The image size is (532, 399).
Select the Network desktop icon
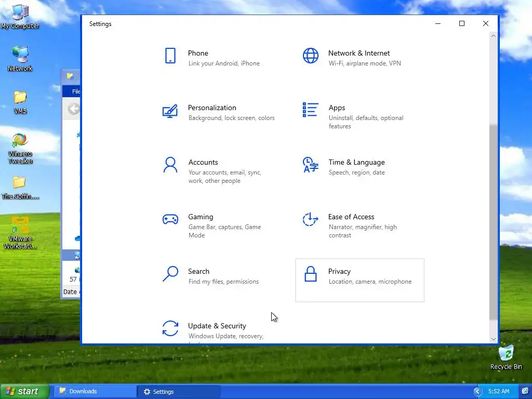[x=20, y=59]
